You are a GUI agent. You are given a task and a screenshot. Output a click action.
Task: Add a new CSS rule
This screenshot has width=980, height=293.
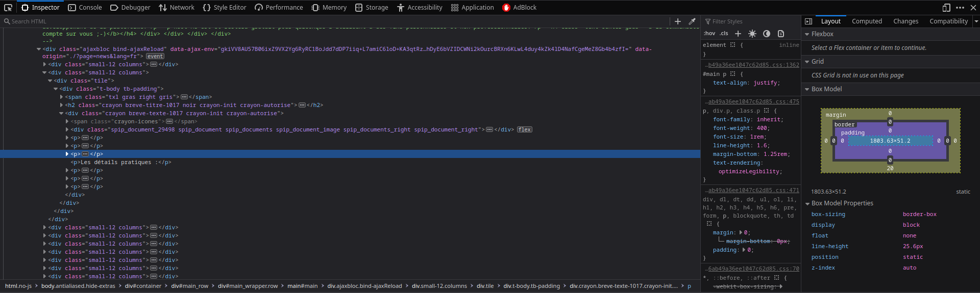(x=738, y=34)
